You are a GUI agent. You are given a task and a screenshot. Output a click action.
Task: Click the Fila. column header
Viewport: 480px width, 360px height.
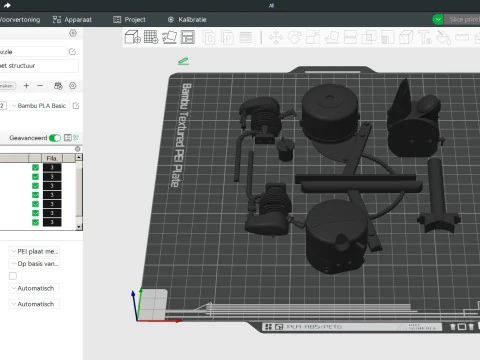tap(52, 158)
